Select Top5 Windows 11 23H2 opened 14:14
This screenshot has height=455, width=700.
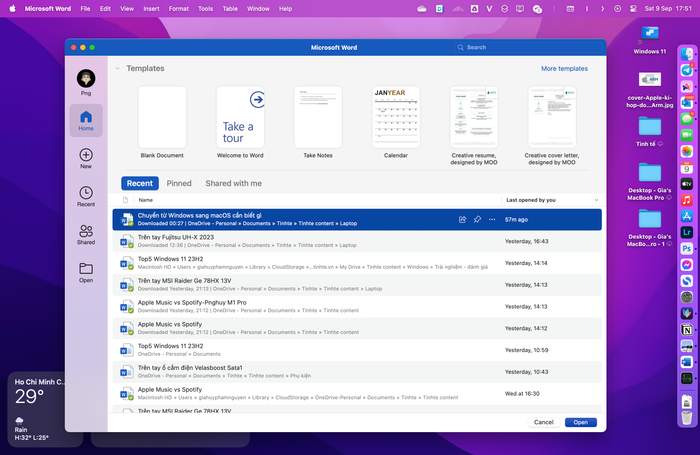coord(357,263)
